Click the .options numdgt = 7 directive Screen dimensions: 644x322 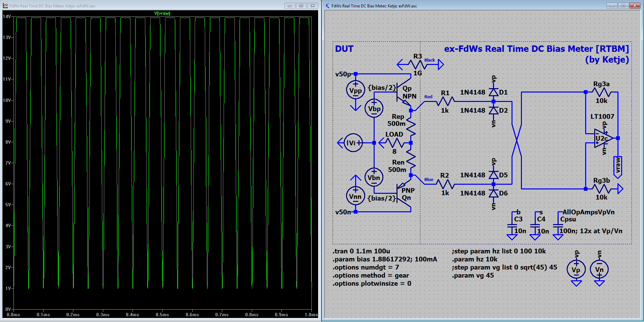click(x=366, y=267)
